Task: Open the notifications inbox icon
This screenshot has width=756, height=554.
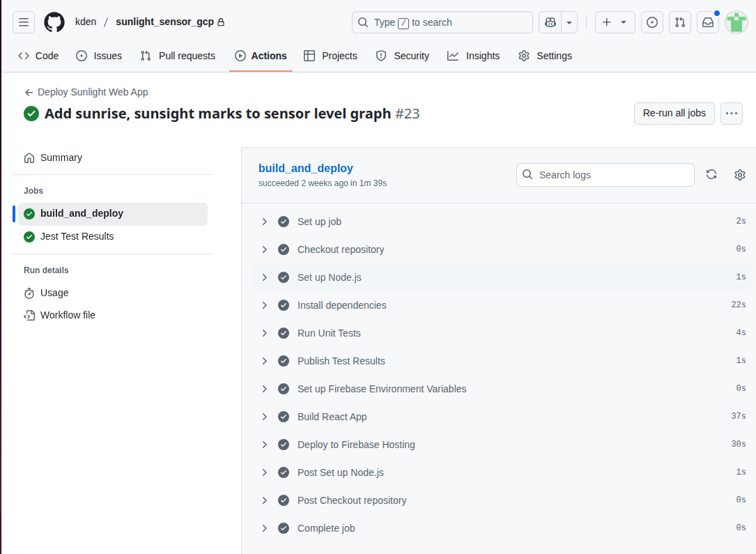Action: point(708,22)
